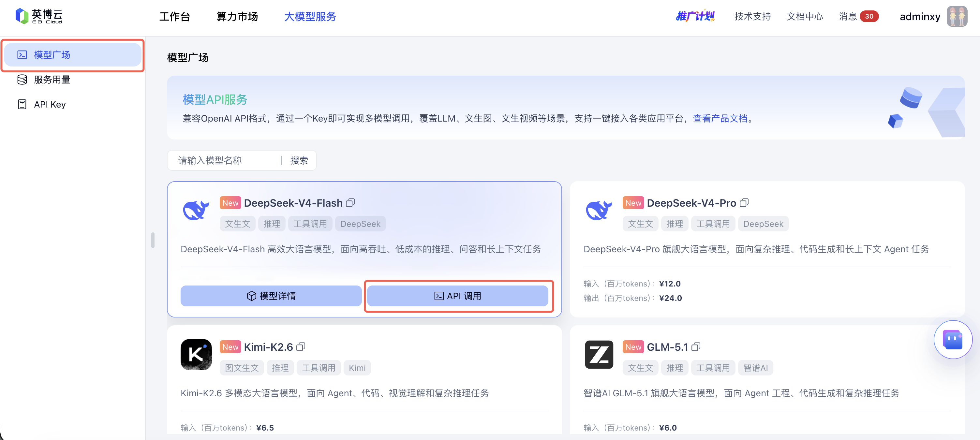Copy the GLM-5.1 model name
This screenshot has height=440, width=980.
(696, 347)
